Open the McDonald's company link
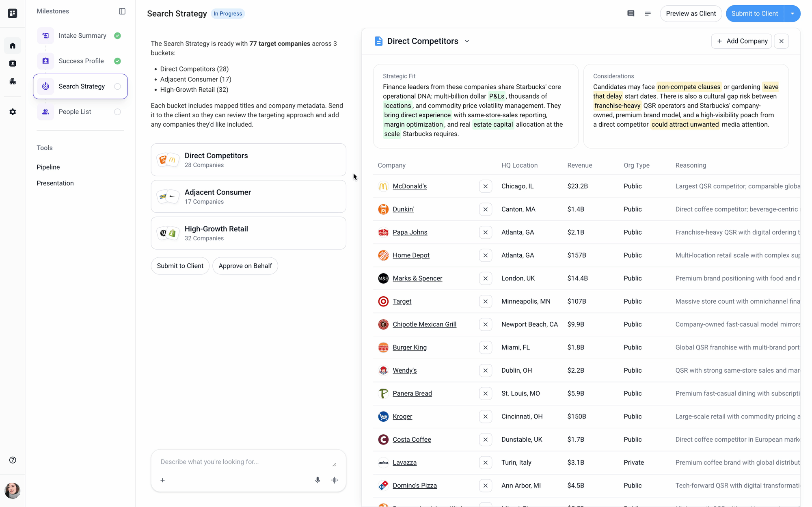812x507 pixels. (409, 186)
